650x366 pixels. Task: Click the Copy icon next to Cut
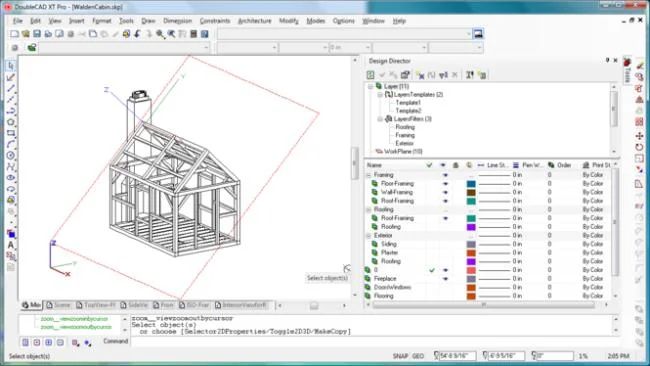point(93,34)
